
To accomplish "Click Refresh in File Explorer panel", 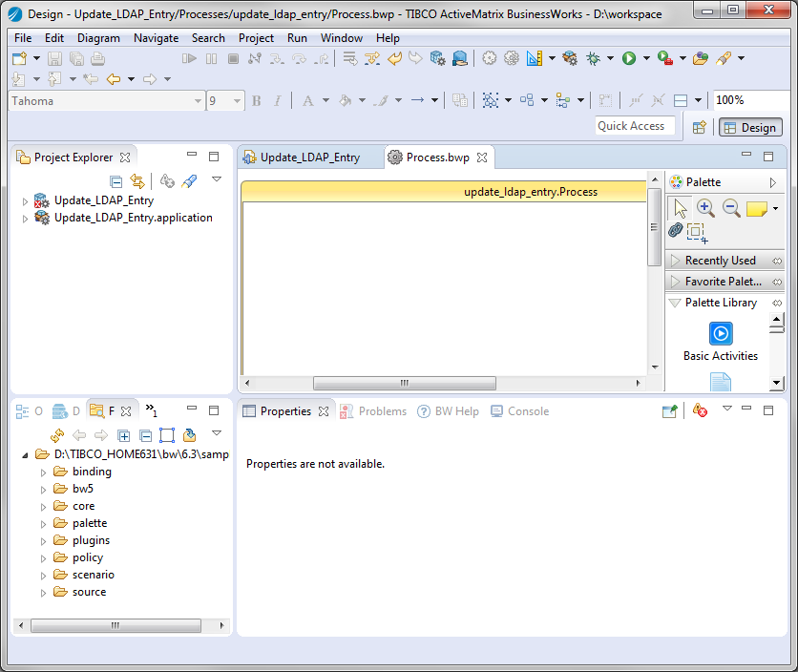I will [x=57, y=435].
